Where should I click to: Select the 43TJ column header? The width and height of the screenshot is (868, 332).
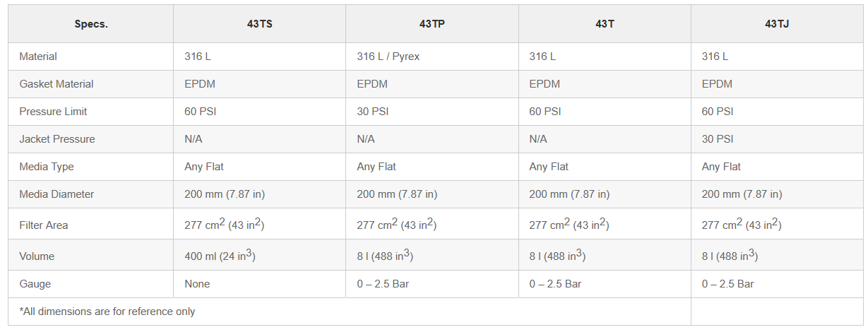(777, 24)
